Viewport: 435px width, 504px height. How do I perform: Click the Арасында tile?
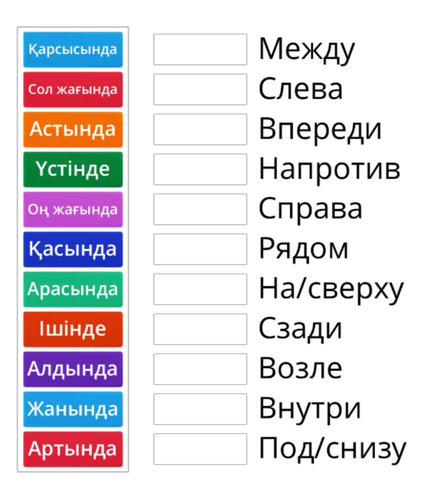72,290
